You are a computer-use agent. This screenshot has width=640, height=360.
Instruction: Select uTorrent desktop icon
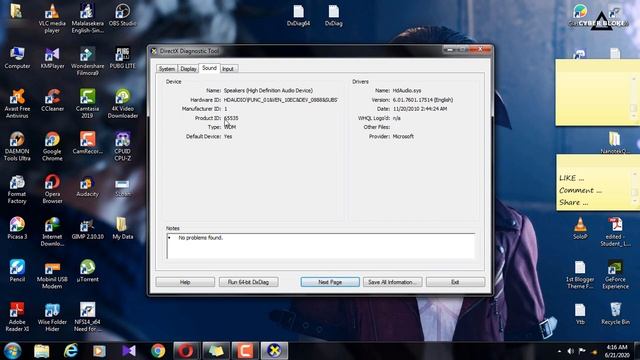point(87,271)
